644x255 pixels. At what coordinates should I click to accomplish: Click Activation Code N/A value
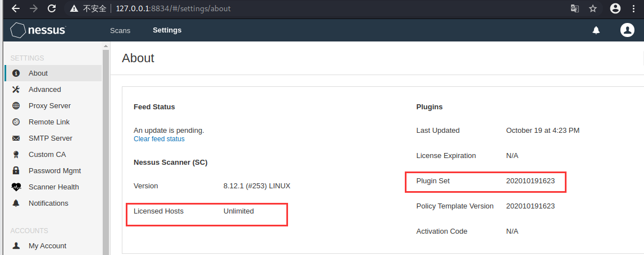(x=512, y=231)
